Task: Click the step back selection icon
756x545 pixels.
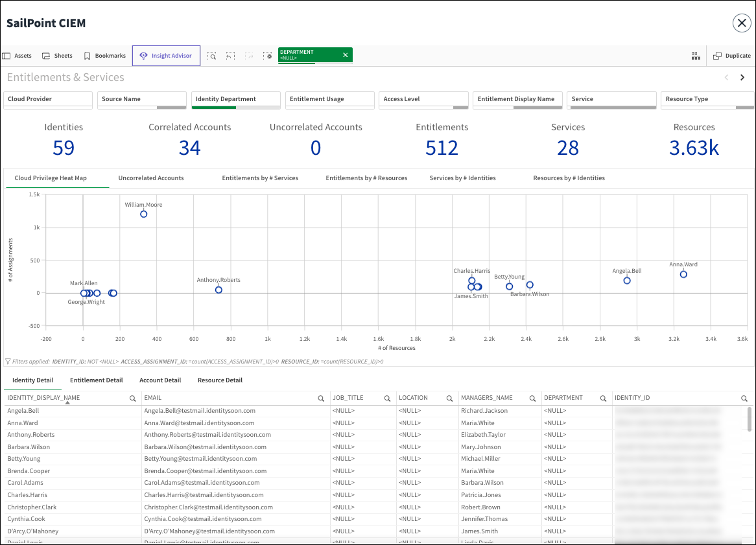Action: (x=230, y=56)
